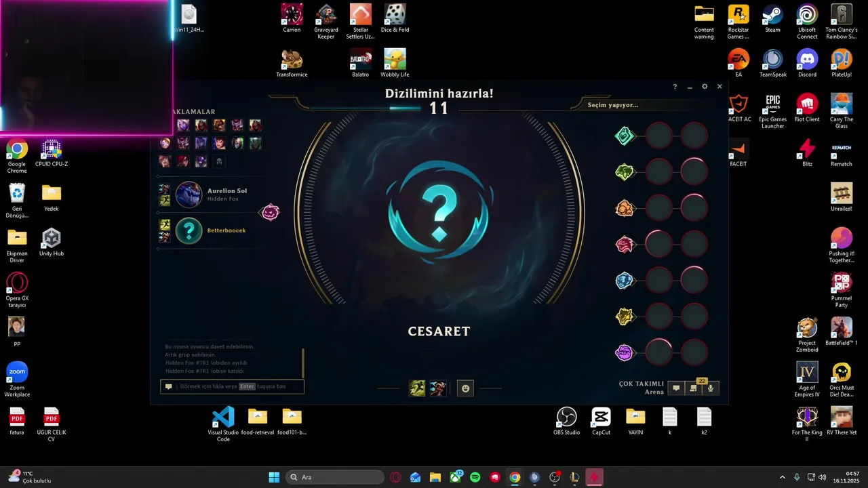Viewport: 868px width, 488px height.
Task: Click the yellow team crest icon
Action: click(625, 317)
